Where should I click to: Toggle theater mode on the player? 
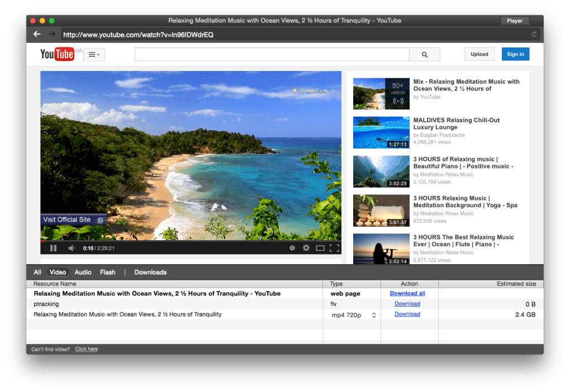(320, 248)
